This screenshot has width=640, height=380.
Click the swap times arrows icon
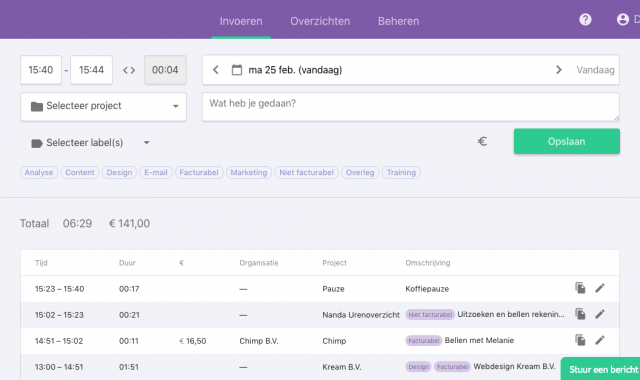coord(129,70)
